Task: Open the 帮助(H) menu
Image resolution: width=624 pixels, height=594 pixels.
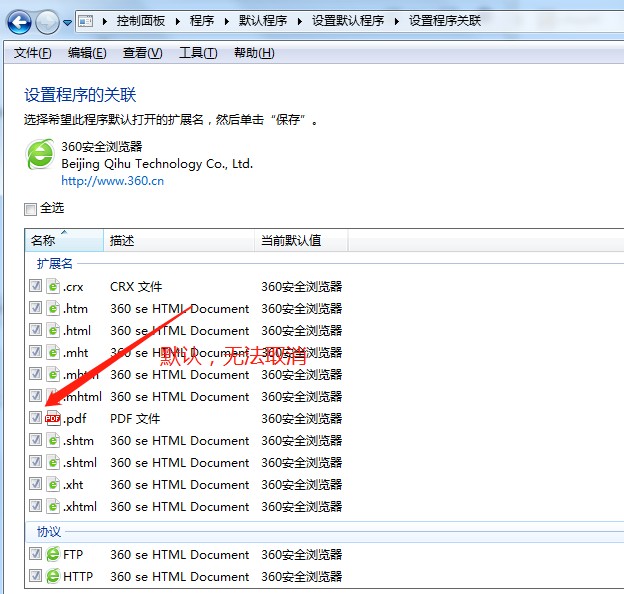Action: pos(254,53)
